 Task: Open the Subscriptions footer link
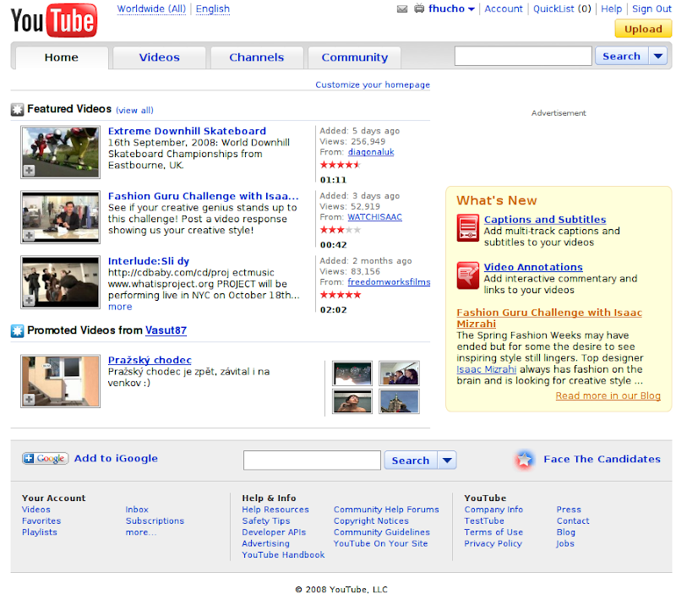155,521
